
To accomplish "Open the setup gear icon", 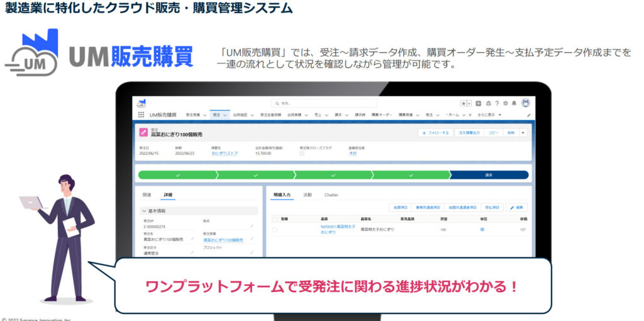I will (506, 104).
